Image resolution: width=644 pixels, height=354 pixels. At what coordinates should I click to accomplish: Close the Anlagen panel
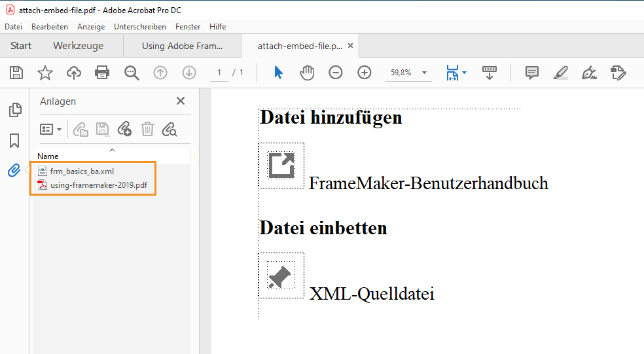(181, 101)
